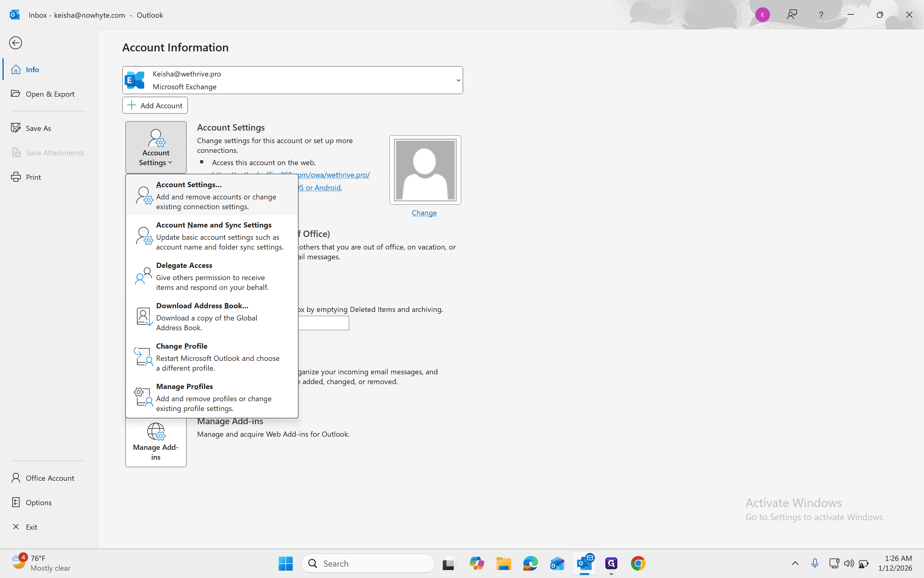The image size is (924, 578).
Task: Open the iOS or Android link
Action: pos(320,187)
